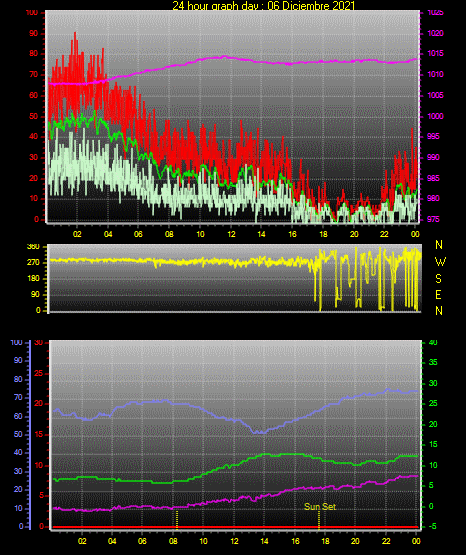
Task: Click the graph title '06 Diciembre 2021'
Action: tap(311, 5)
